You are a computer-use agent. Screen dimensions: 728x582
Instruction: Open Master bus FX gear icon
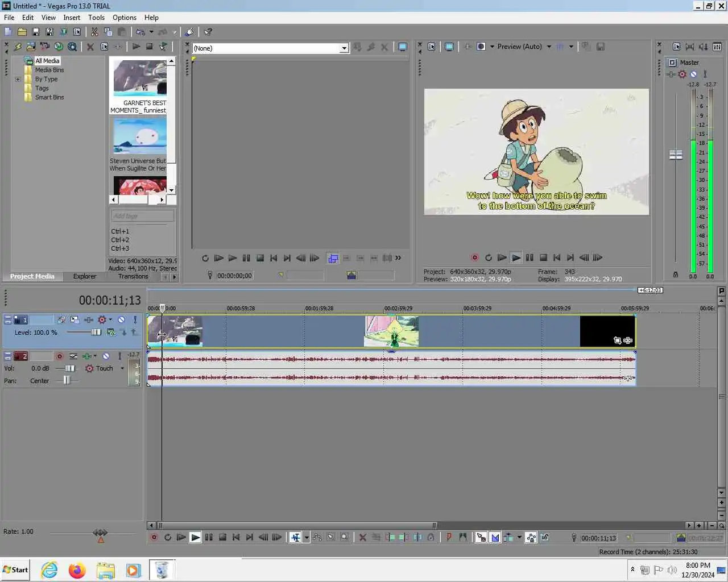682,74
